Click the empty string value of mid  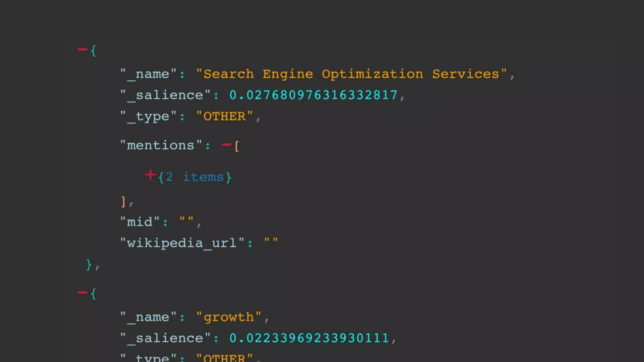(186, 220)
